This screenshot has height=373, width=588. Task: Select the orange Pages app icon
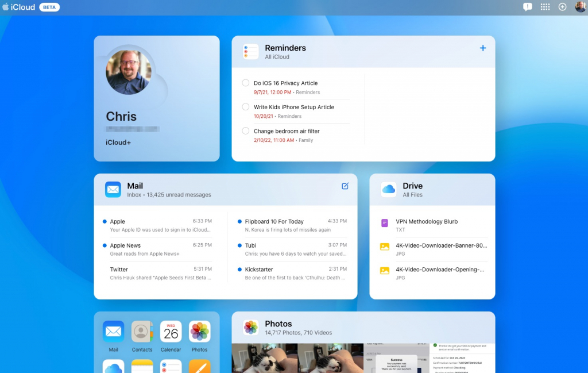pos(199,366)
